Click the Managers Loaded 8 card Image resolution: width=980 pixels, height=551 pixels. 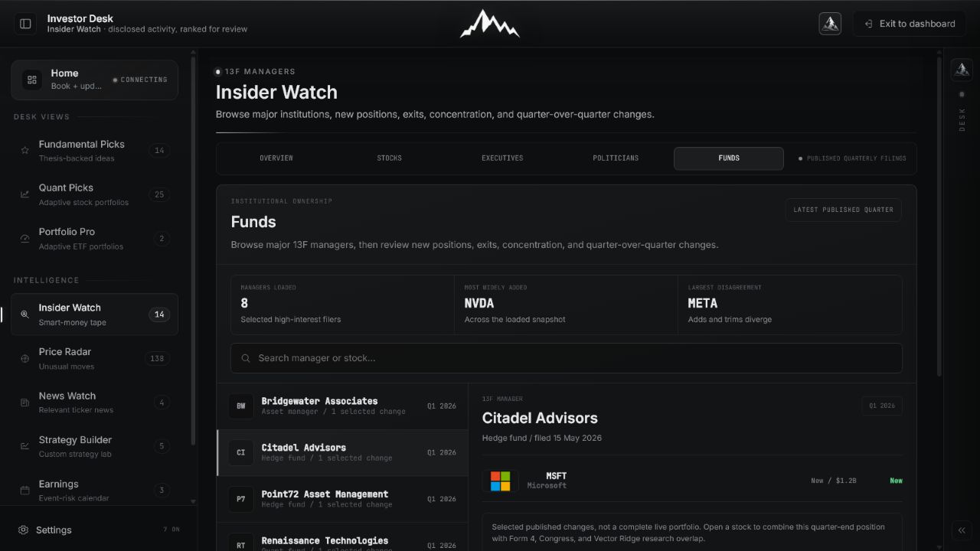tap(342, 305)
